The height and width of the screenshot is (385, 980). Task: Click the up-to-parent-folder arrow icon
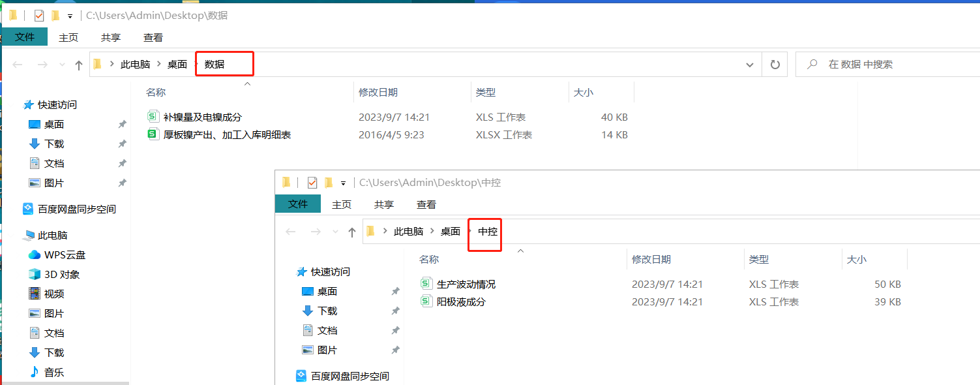[x=78, y=64]
